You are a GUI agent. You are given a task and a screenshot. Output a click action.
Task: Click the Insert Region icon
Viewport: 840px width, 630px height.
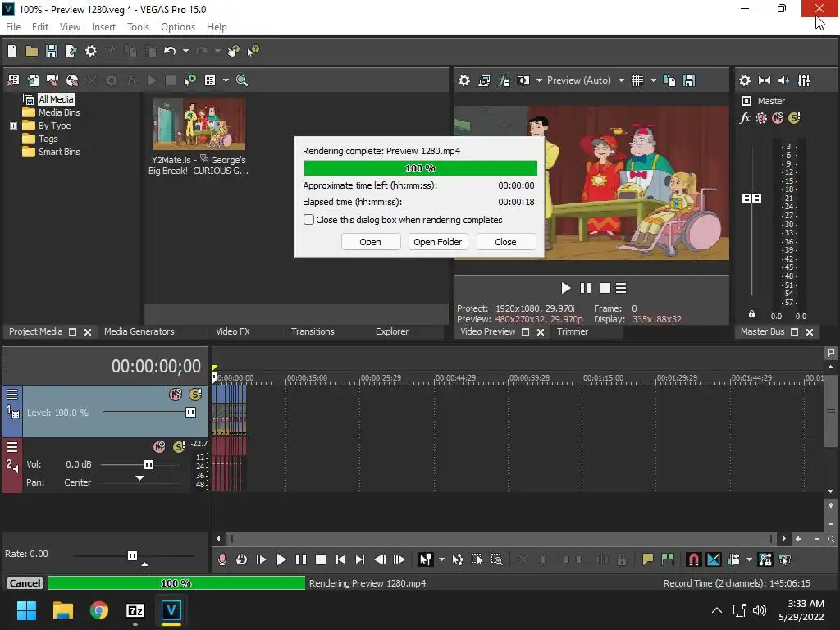668,559
